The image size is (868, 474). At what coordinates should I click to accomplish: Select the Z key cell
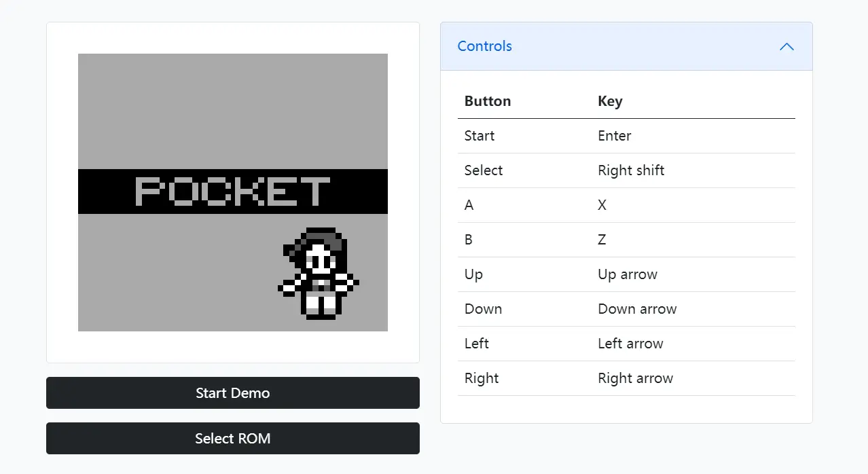[x=602, y=240]
